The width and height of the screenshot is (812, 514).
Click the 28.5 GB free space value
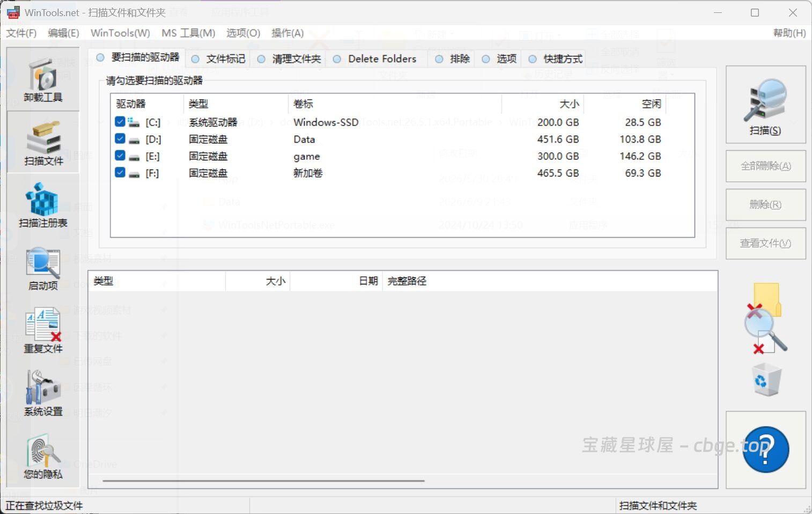(643, 122)
